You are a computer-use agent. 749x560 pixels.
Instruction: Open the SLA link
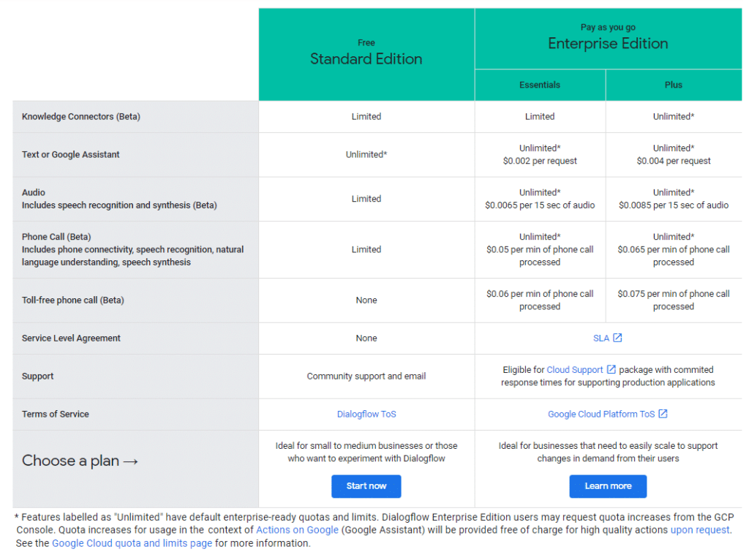point(601,338)
